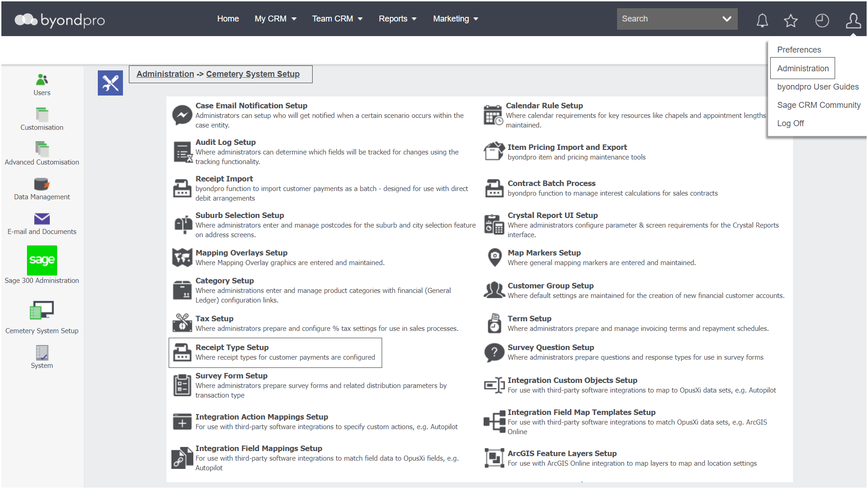Image resolution: width=868 pixels, height=489 pixels.
Task: Click the Calendar Rule Setup calendar icon
Action: [x=493, y=115]
